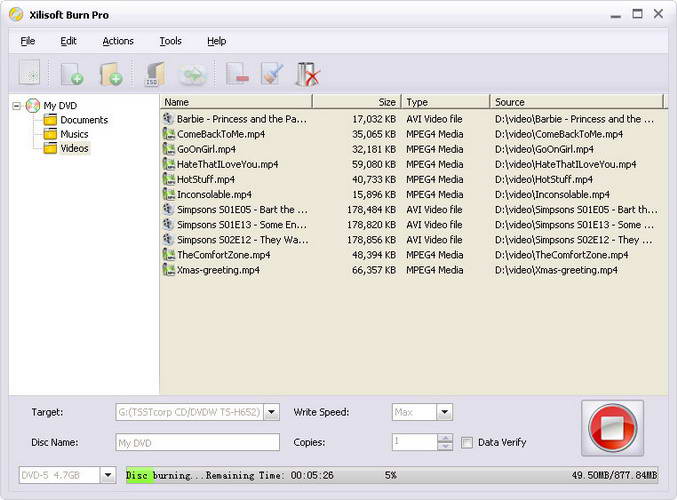Click the disc burning progress bar

click(392, 475)
